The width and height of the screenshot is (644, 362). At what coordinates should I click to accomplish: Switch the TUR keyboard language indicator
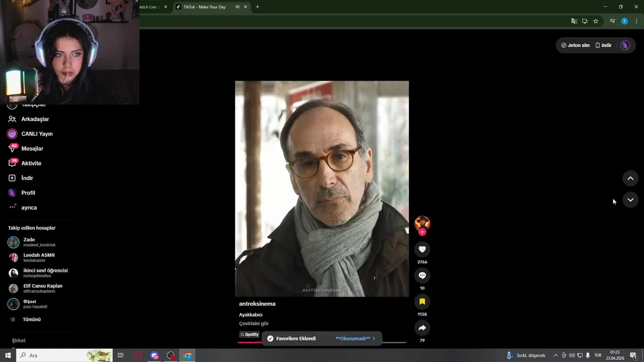pyautogui.click(x=598, y=355)
